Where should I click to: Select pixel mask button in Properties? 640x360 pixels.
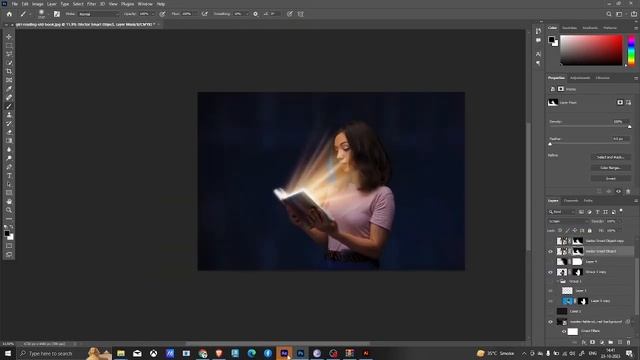click(620, 102)
